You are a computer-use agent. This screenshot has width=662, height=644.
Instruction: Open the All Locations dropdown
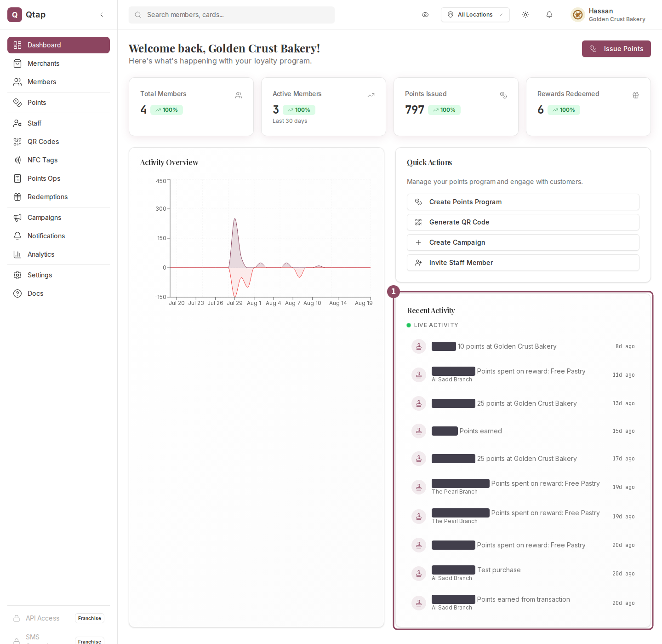click(475, 15)
